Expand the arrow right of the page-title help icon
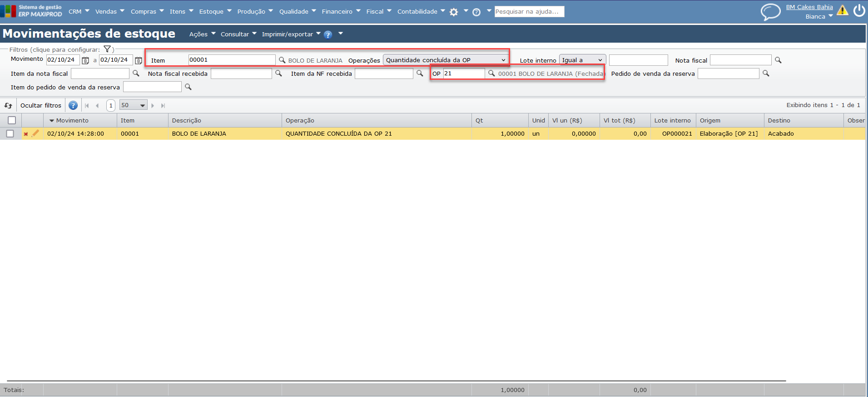 click(x=341, y=34)
